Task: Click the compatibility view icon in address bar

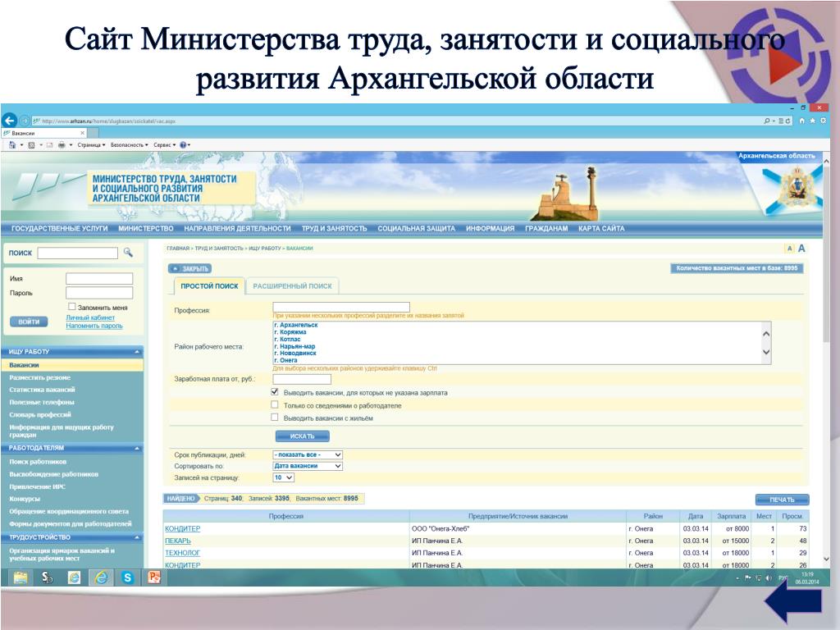Action: pyautogui.click(x=781, y=121)
